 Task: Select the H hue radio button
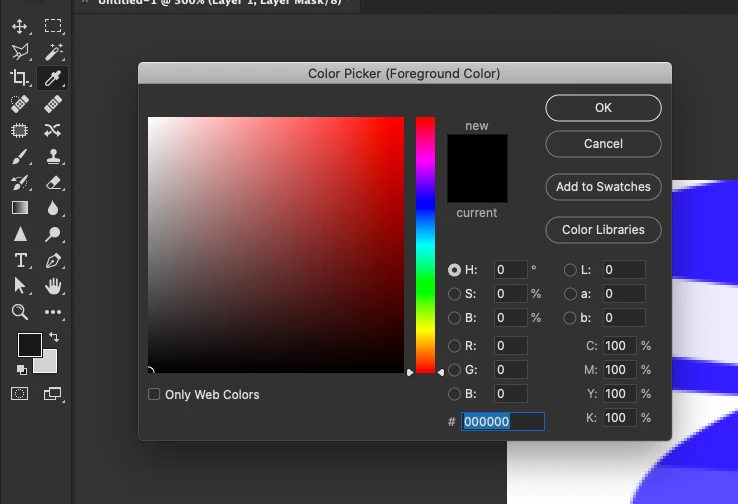tap(454, 270)
